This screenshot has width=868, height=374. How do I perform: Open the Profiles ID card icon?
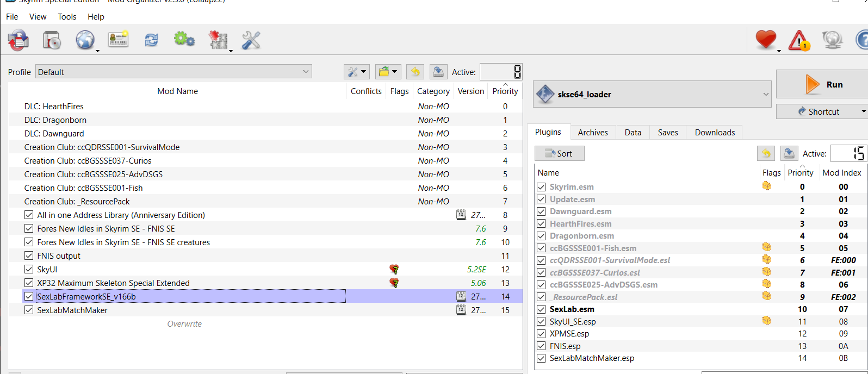118,39
